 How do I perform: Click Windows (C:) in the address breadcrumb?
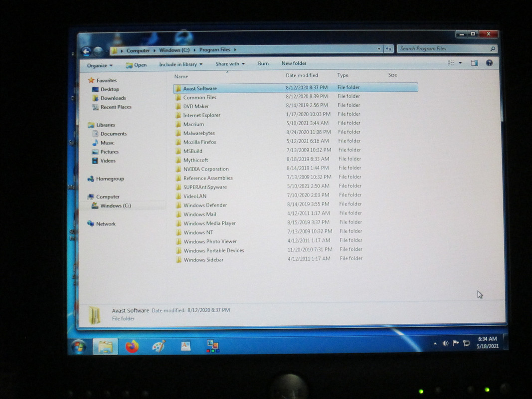[175, 50]
